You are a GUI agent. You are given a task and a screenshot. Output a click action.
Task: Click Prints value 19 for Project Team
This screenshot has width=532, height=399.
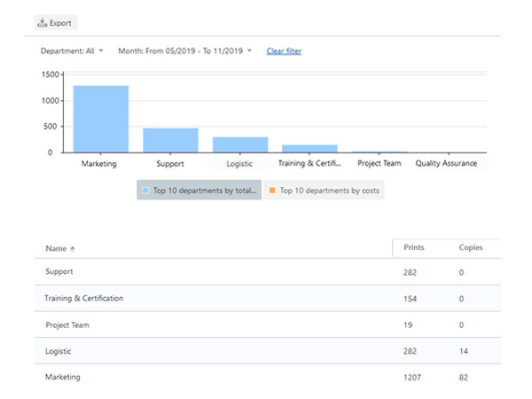(408, 325)
